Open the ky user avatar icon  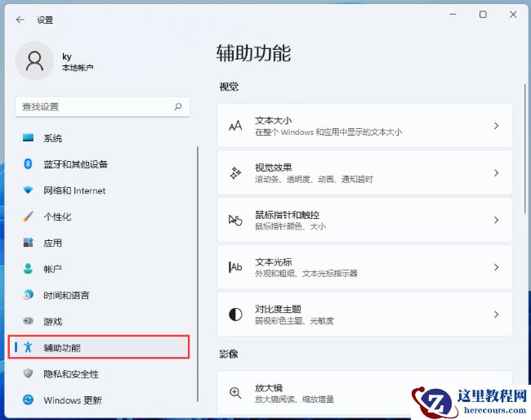tap(34, 61)
